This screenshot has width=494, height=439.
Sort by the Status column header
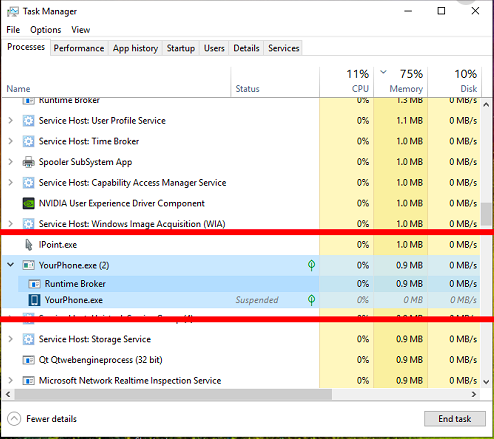pyautogui.click(x=275, y=82)
